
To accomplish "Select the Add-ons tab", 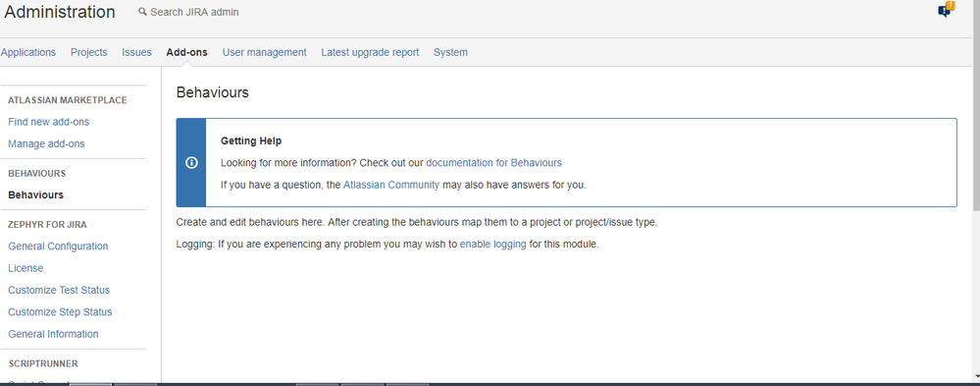I will tap(186, 53).
